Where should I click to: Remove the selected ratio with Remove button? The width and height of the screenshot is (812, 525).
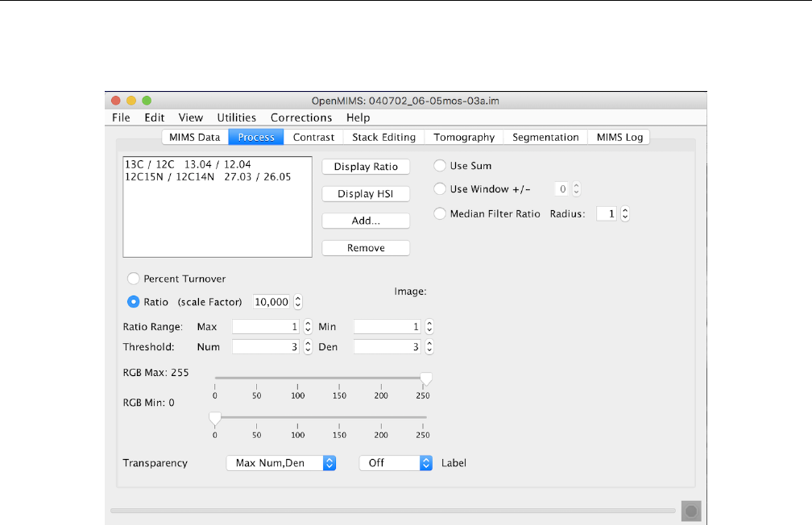[x=366, y=248]
